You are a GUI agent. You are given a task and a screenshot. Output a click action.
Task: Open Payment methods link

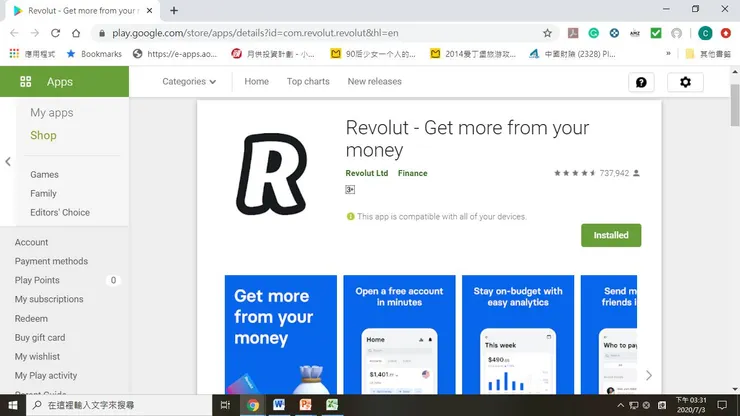click(51, 261)
